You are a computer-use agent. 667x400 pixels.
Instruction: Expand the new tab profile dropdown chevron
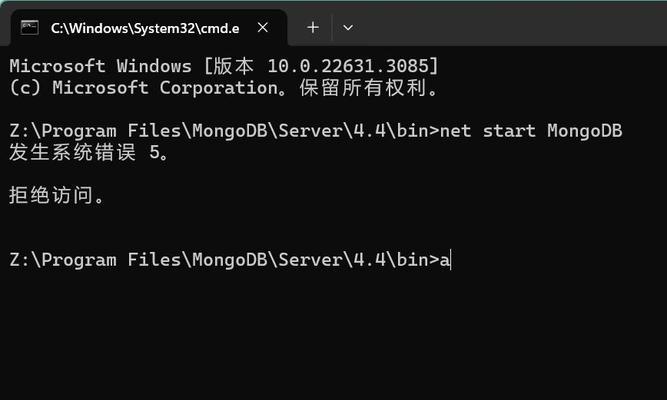(x=348, y=28)
